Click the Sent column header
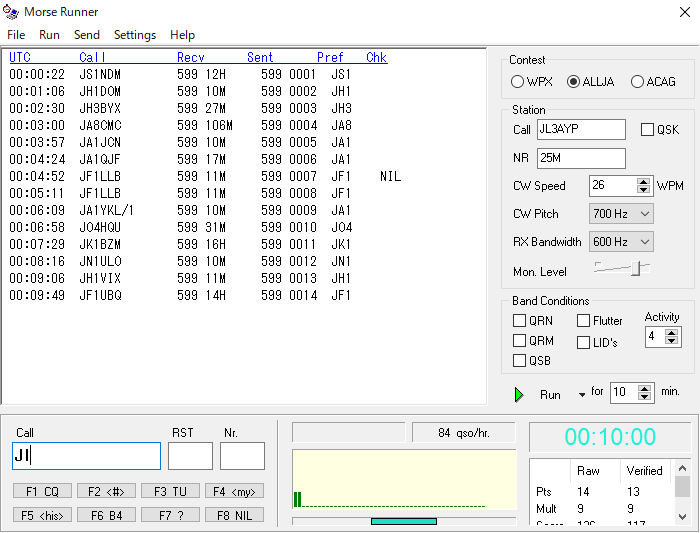The width and height of the screenshot is (700, 533). click(x=260, y=57)
